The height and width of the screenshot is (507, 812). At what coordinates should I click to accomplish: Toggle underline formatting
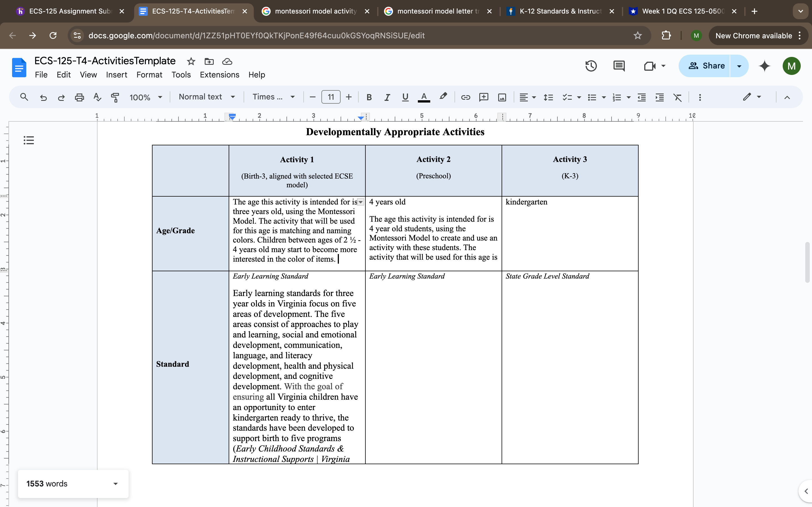point(405,97)
